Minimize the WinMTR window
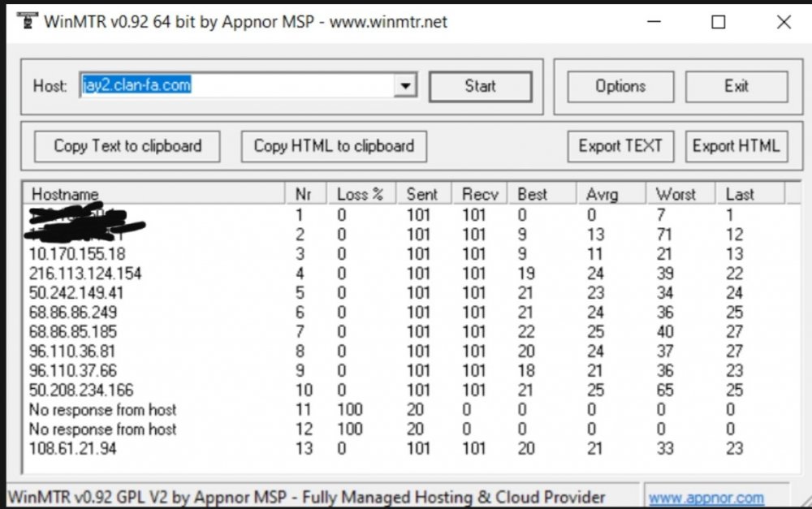 (654, 22)
